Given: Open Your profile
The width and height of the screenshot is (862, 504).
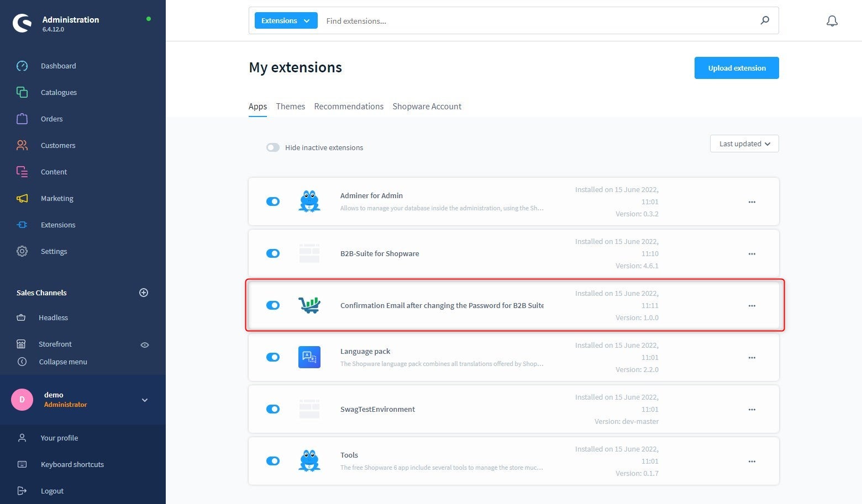Looking at the screenshot, I should click(59, 438).
